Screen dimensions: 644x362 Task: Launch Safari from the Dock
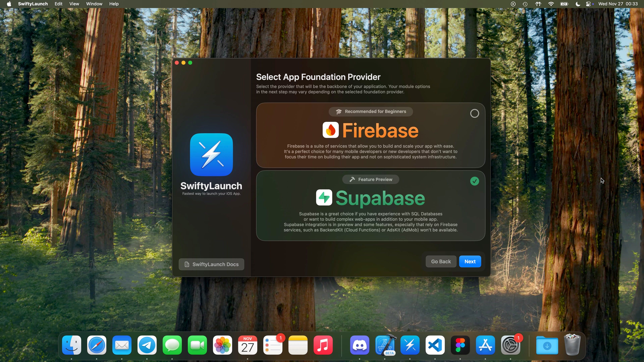tap(97, 345)
